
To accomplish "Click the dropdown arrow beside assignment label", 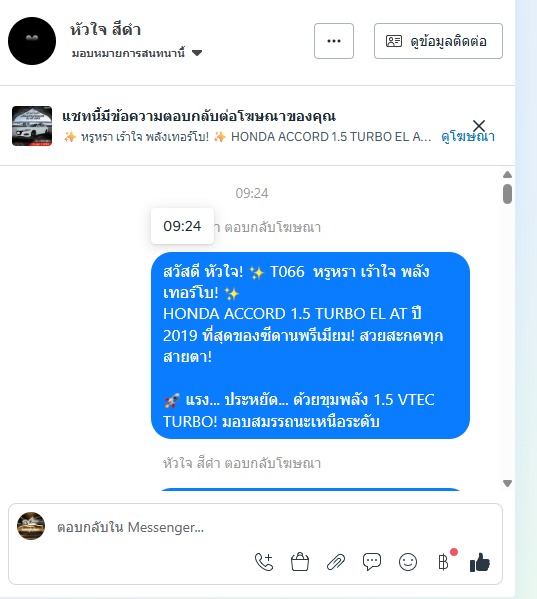I will [197, 53].
